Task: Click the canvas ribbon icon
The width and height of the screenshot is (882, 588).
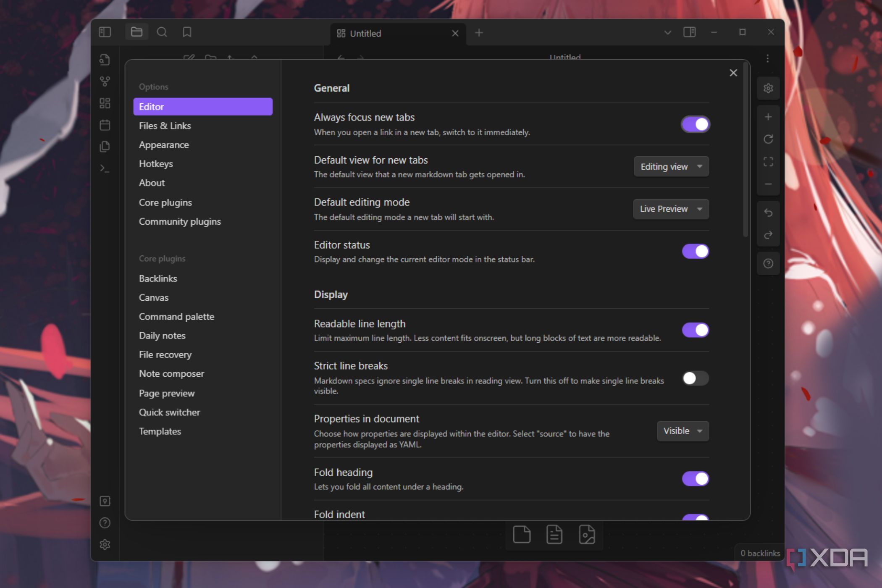Action: (x=105, y=103)
